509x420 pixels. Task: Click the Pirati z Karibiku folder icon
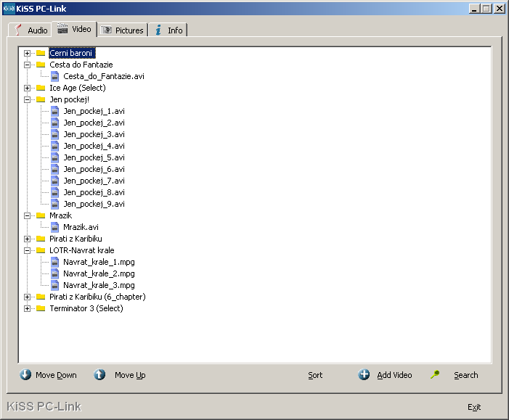tap(41, 239)
